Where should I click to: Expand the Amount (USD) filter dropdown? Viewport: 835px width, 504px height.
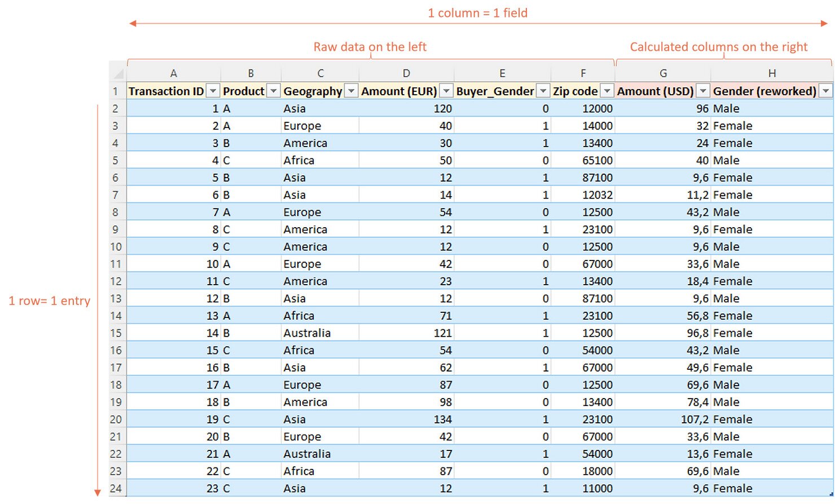tap(702, 91)
